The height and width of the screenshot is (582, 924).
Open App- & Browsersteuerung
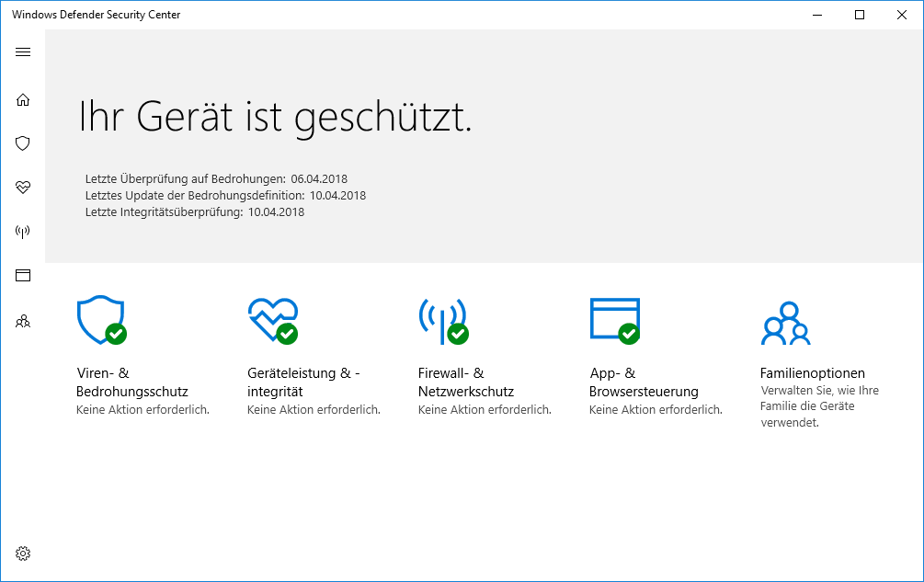[x=644, y=382]
